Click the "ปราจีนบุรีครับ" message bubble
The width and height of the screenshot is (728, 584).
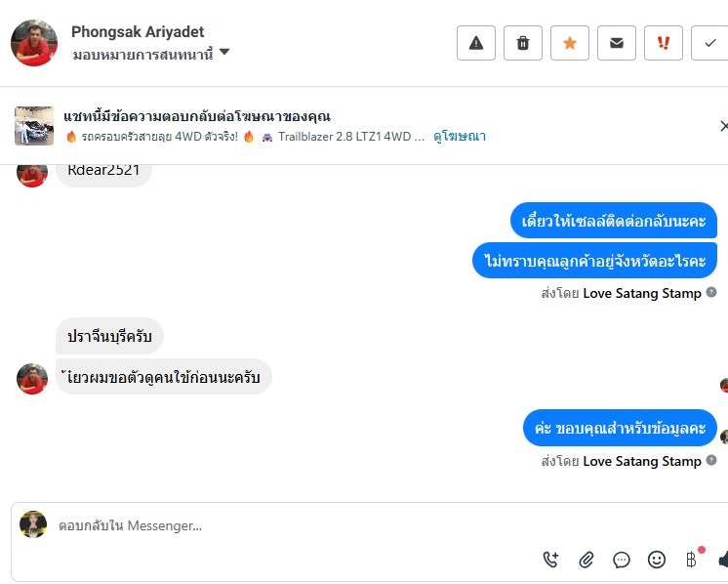coord(109,336)
